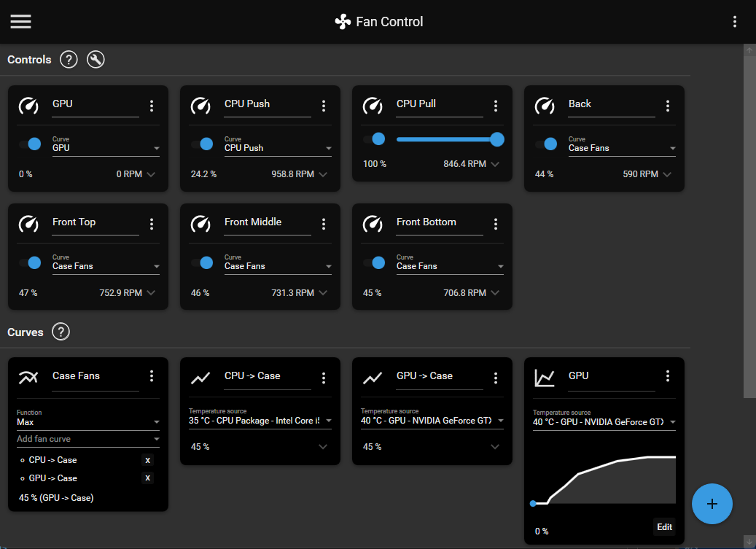Click the Front Top name field
The width and height of the screenshot is (756, 549).
pos(96,223)
